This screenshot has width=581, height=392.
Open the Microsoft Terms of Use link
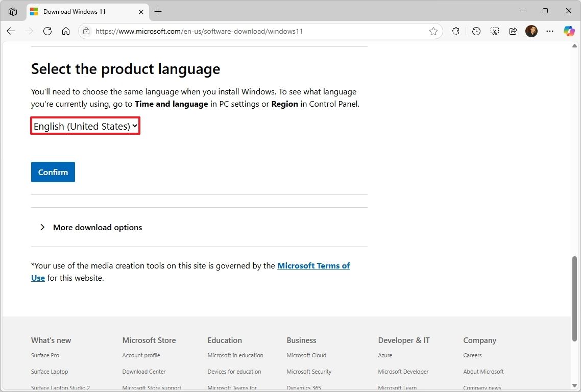click(313, 265)
